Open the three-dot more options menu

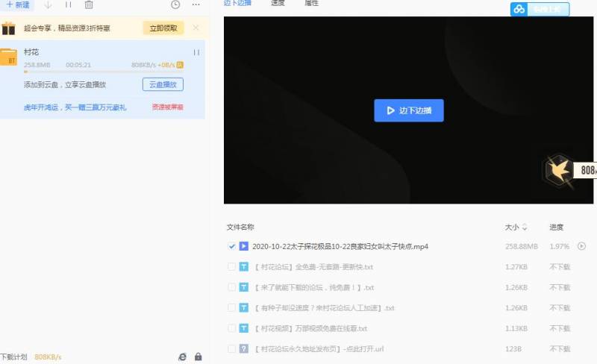[x=196, y=4]
